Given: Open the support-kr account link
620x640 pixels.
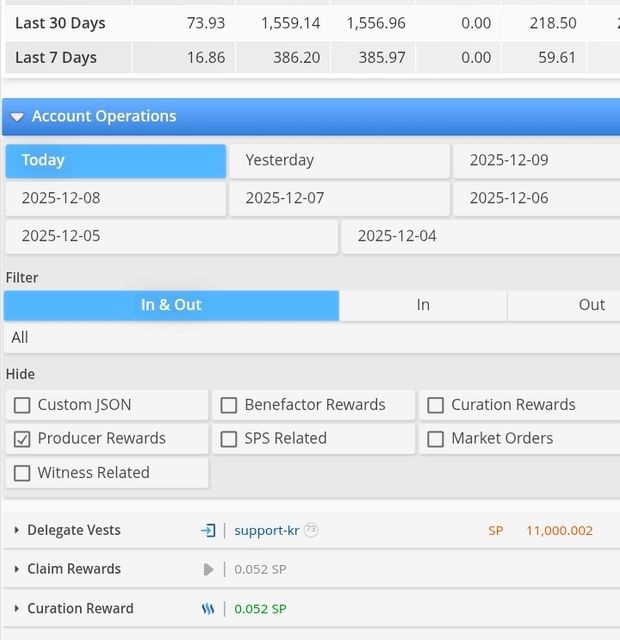Looking at the screenshot, I should [x=266, y=530].
